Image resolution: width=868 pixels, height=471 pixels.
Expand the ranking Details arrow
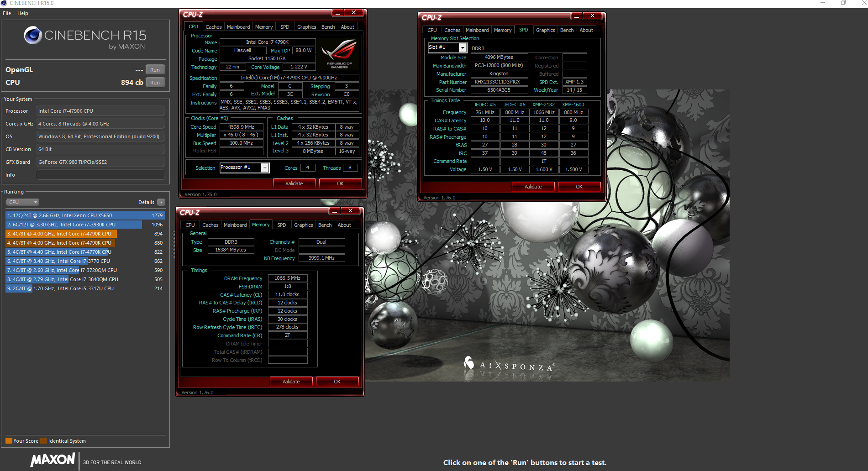(x=161, y=202)
